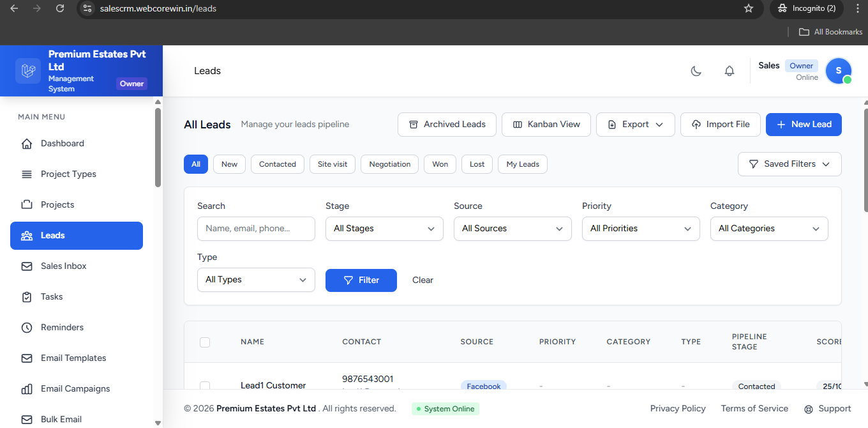Click the Sales Inbox envelope icon

tap(27, 266)
